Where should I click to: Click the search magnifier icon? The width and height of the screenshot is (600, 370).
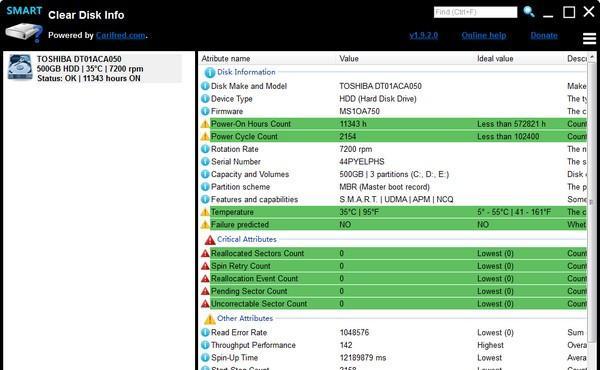pos(529,11)
